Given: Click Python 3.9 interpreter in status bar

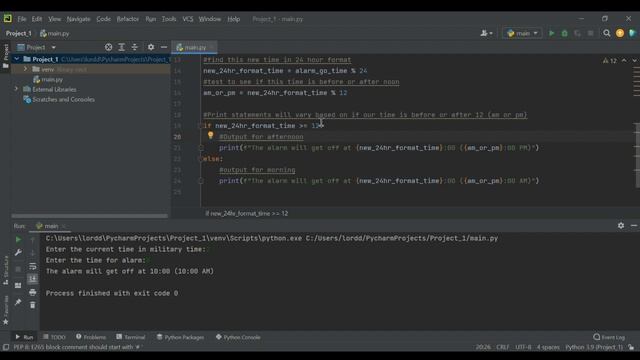Looking at the screenshot, I should (594, 347).
